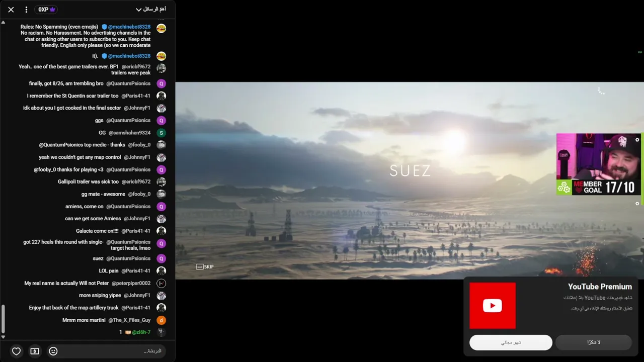The width and height of the screenshot is (644, 362).
Task: Click the streamer webcam overlay
Action: 598,156
